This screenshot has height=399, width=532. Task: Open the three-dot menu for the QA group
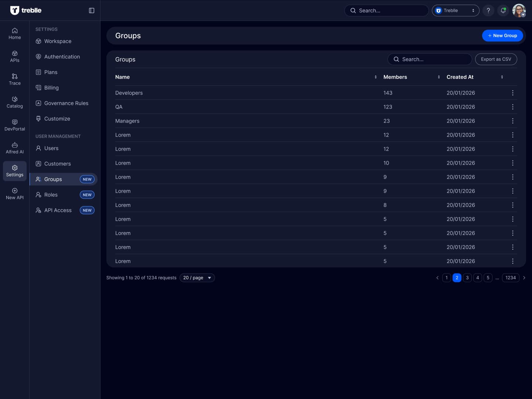tap(512, 107)
